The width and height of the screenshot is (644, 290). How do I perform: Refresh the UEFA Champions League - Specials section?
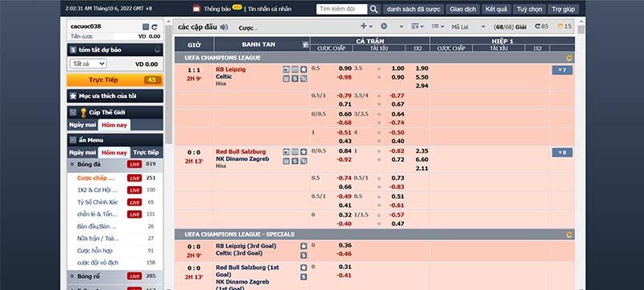tap(569, 234)
